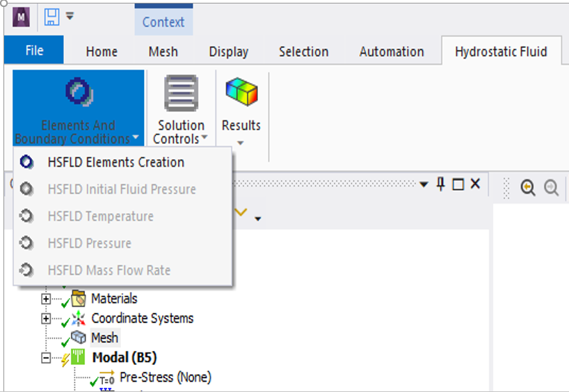Maximize the outline panel with square button
Image resolution: width=569 pixels, height=392 pixels.
tap(458, 185)
